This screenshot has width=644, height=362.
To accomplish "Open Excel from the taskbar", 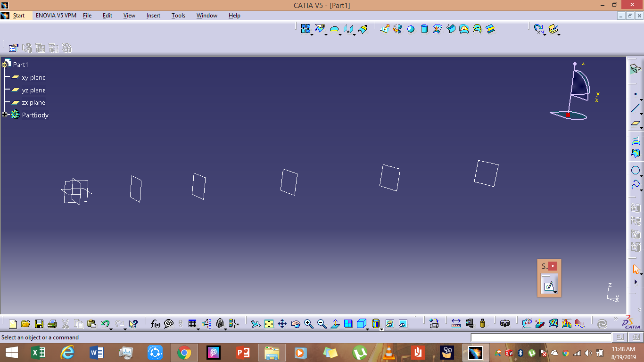I will pyautogui.click(x=38, y=352).
